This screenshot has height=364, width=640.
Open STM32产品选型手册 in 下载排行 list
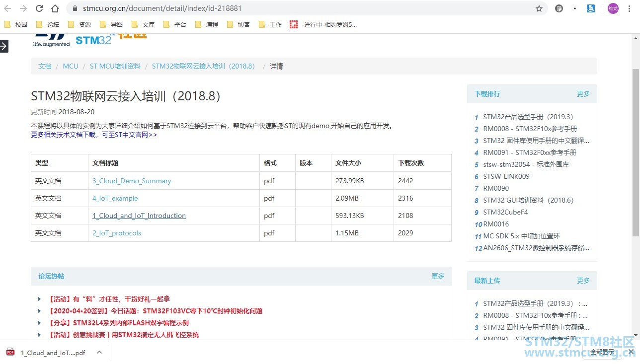(x=528, y=117)
